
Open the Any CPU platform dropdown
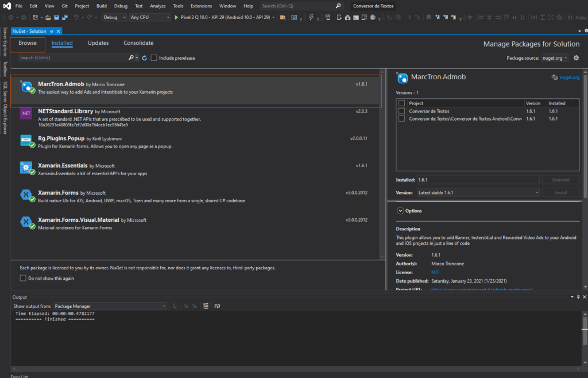(150, 17)
